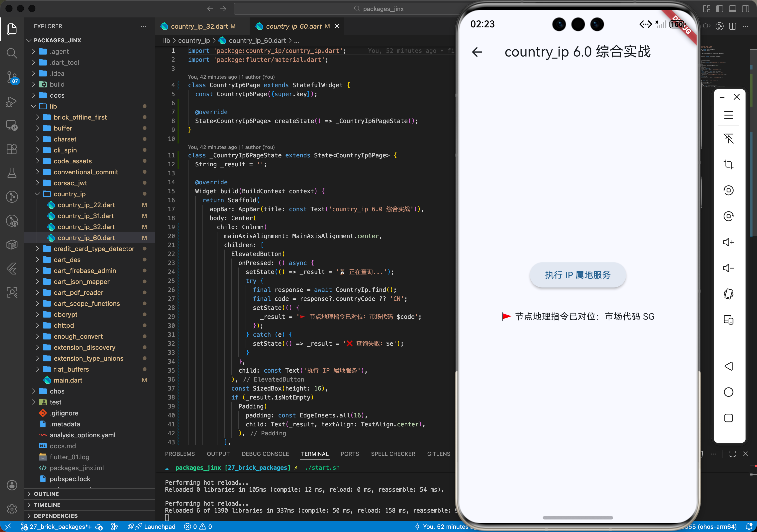Screen dimensions: 757x532
Task: Toggle bottom panel layout icon
Action: point(732,9)
